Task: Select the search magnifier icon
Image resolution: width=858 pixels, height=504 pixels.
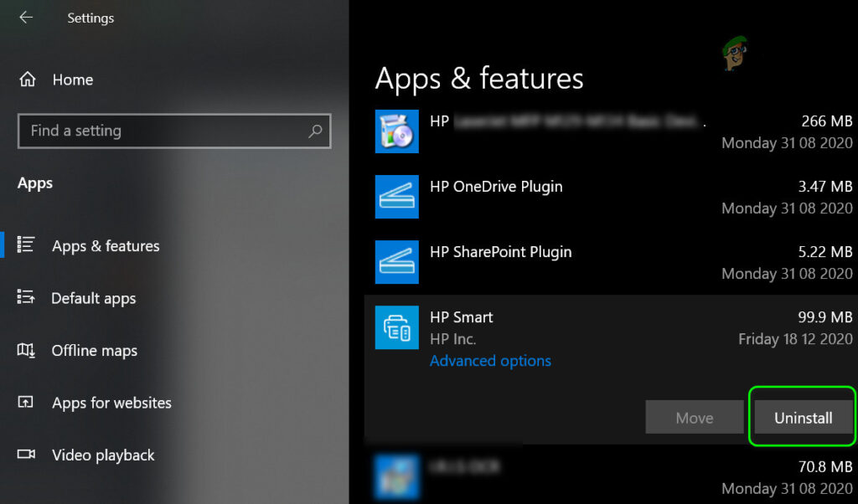Action: pyautogui.click(x=315, y=131)
